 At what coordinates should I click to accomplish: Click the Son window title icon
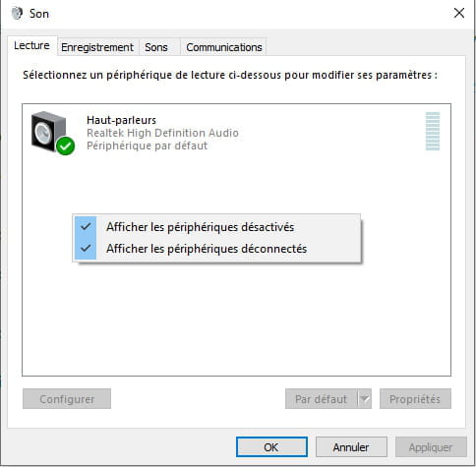click(17, 14)
